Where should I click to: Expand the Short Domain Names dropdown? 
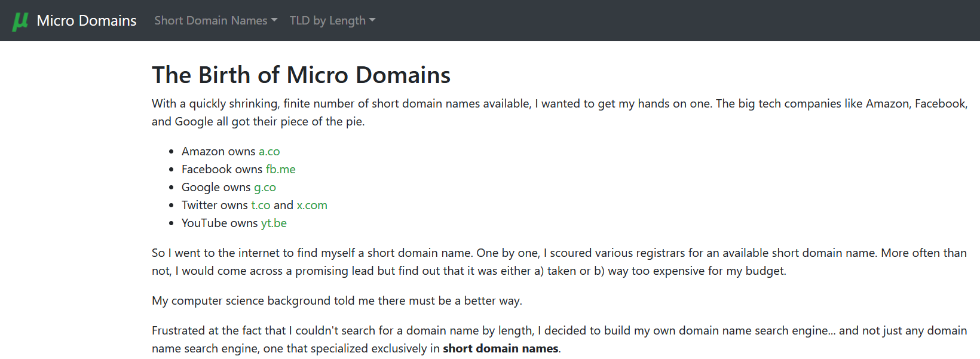click(x=216, y=21)
